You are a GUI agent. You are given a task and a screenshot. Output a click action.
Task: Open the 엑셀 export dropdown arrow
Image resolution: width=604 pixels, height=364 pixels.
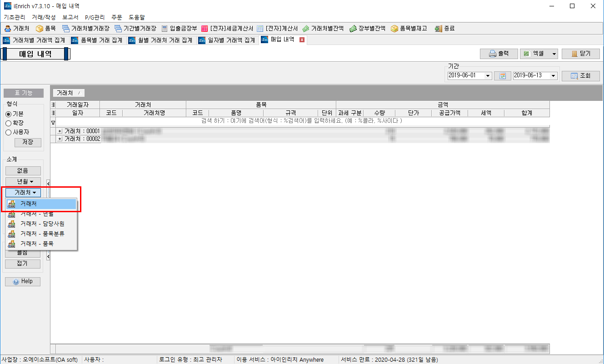click(554, 54)
